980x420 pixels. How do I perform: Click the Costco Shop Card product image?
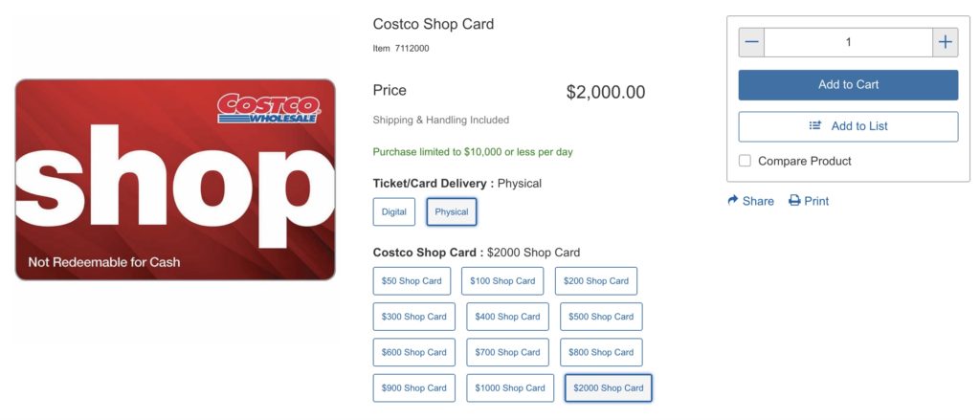(x=175, y=180)
